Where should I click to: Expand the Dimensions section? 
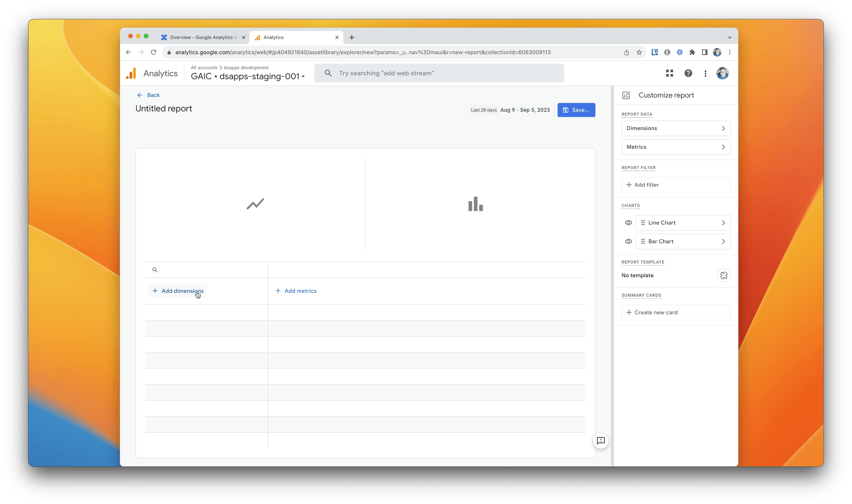pos(676,128)
